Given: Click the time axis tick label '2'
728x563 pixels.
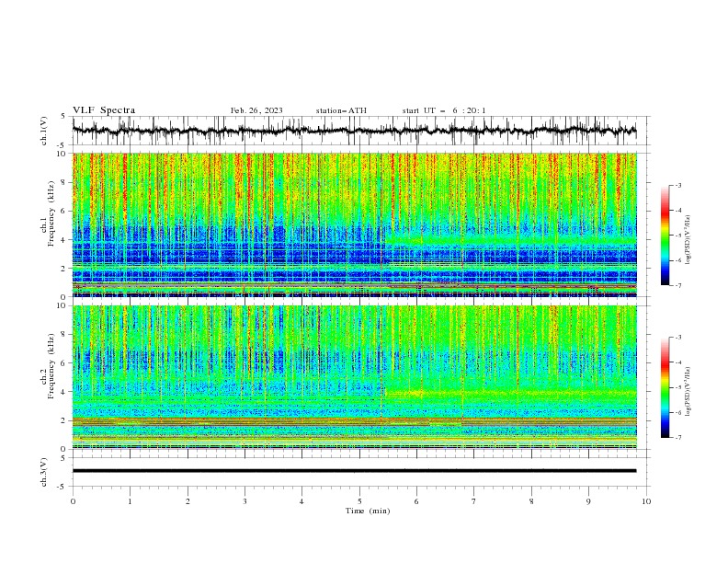Looking at the screenshot, I should click(188, 501).
